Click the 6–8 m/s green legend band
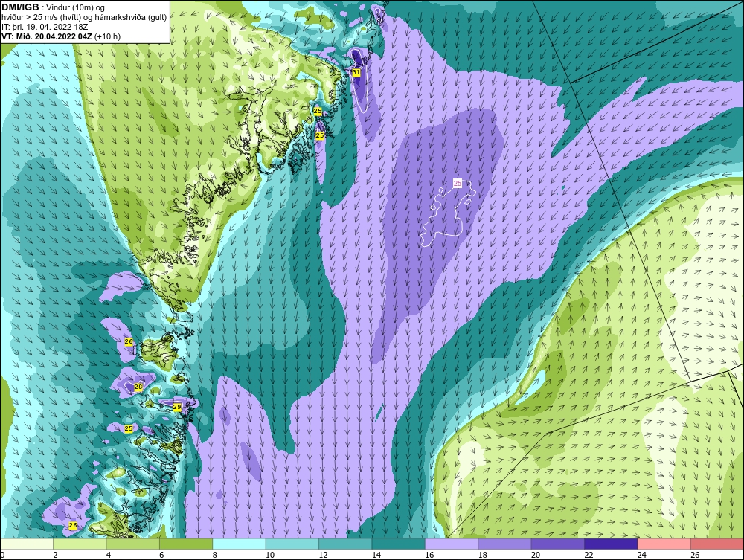Viewport: 744px width, 560px height. point(186,544)
